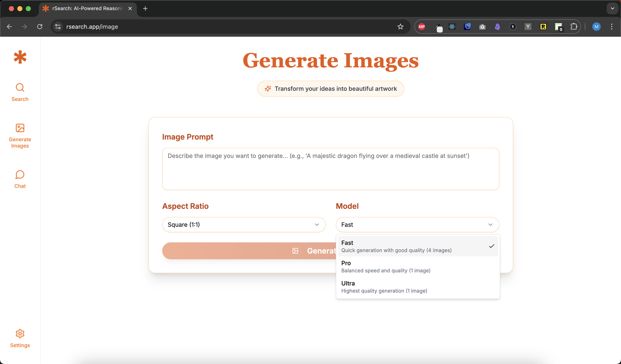Open the Search page in sidebar
The height and width of the screenshot is (364, 621).
point(20,92)
